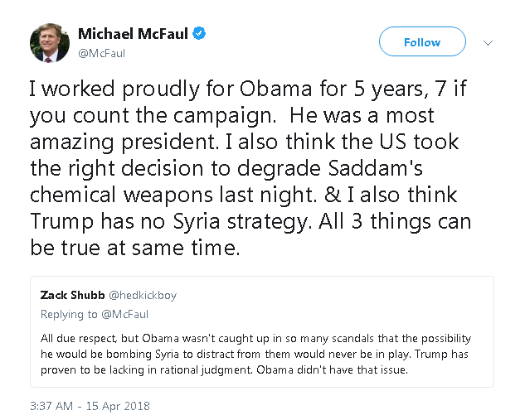
Task: Click the main tweet text paragraph
Action: tap(250, 168)
